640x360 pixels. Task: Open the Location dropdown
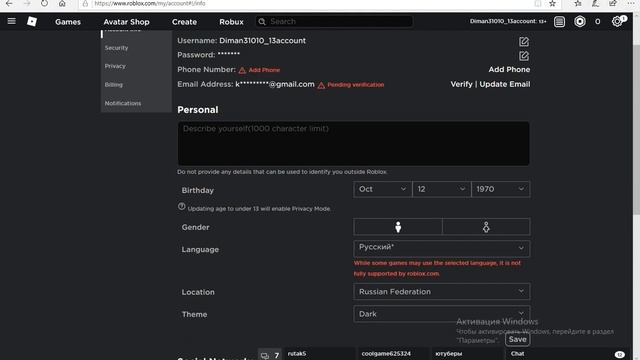point(442,291)
